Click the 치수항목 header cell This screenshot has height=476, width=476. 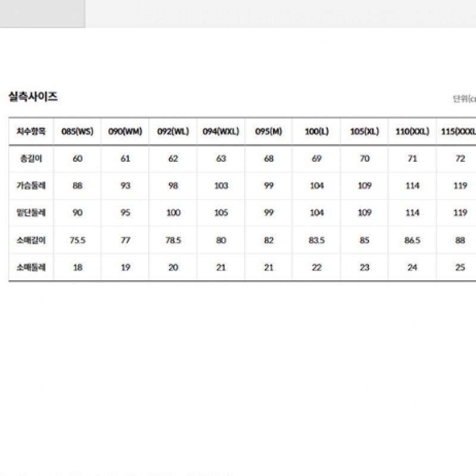[x=31, y=131]
